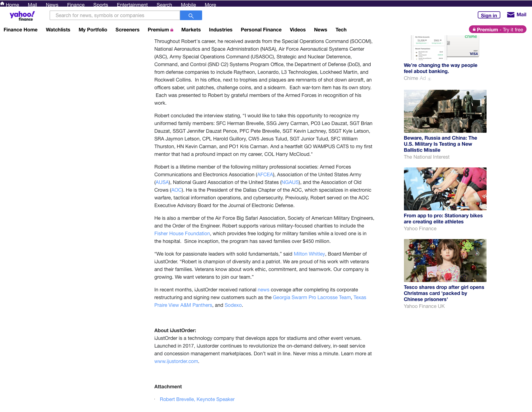Click Mail in top purple bar
The height and width of the screenshot is (412, 532).
[x=32, y=5]
